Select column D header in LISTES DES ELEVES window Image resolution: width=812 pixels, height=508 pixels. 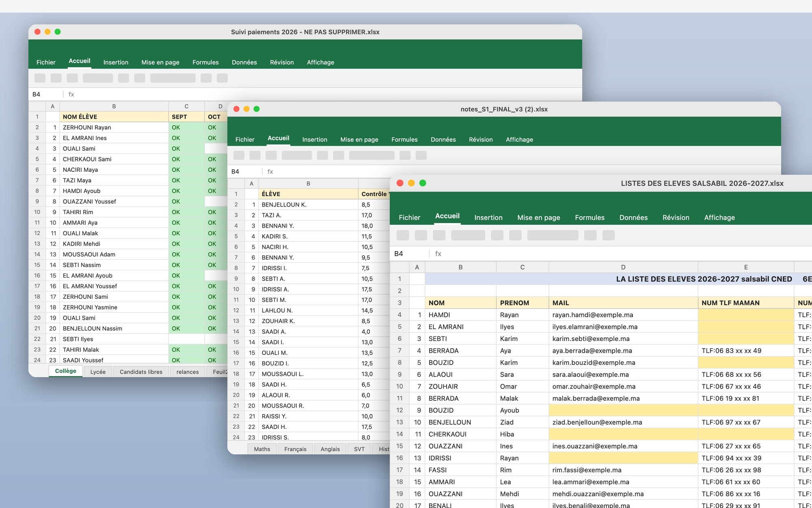click(x=623, y=267)
